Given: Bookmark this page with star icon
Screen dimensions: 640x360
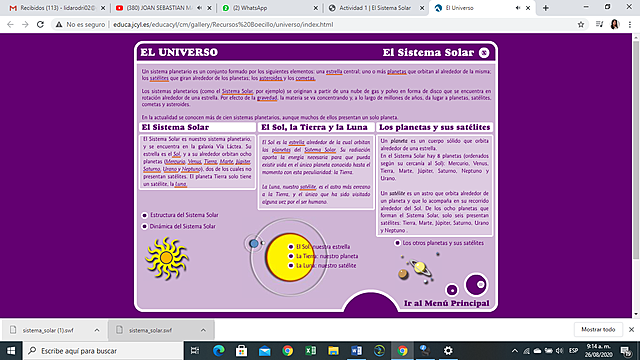Looking at the screenshot, I should point(581,24).
